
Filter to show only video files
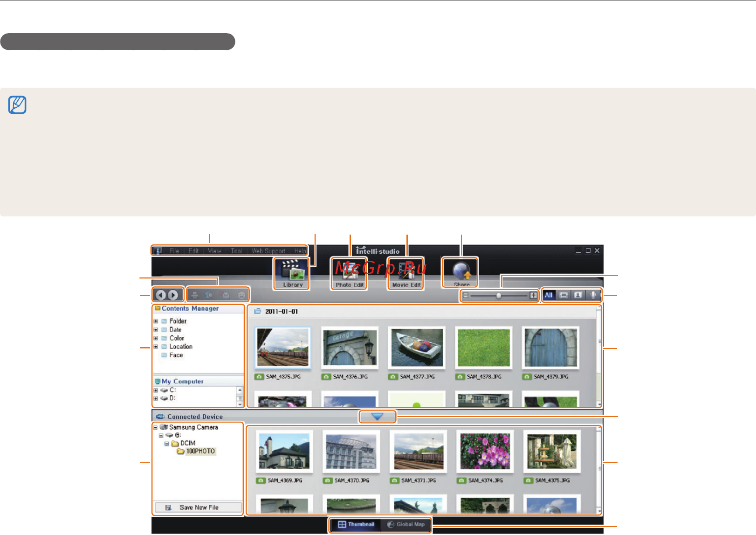564,295
